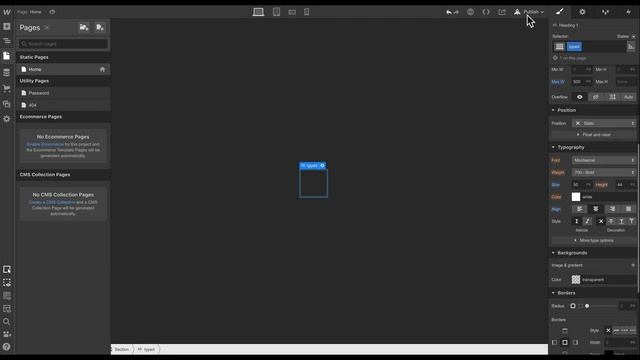Open the Ecommerce cart panel
The width and height of the screenshot is (640, 360).
7,88
